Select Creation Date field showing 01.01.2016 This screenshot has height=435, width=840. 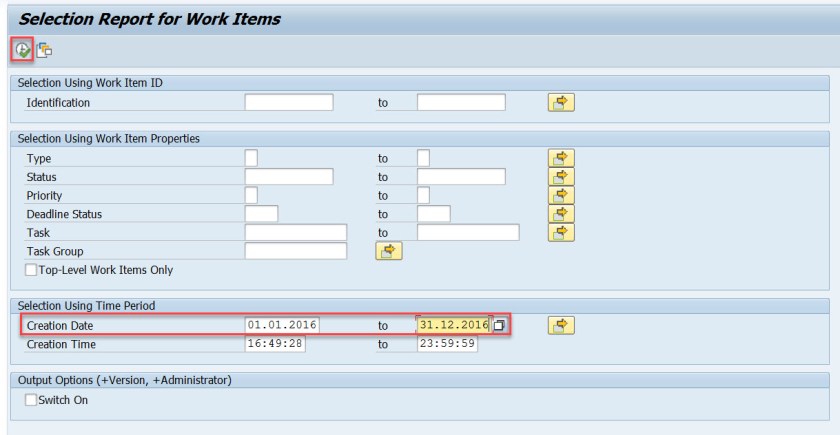[282, 325]
